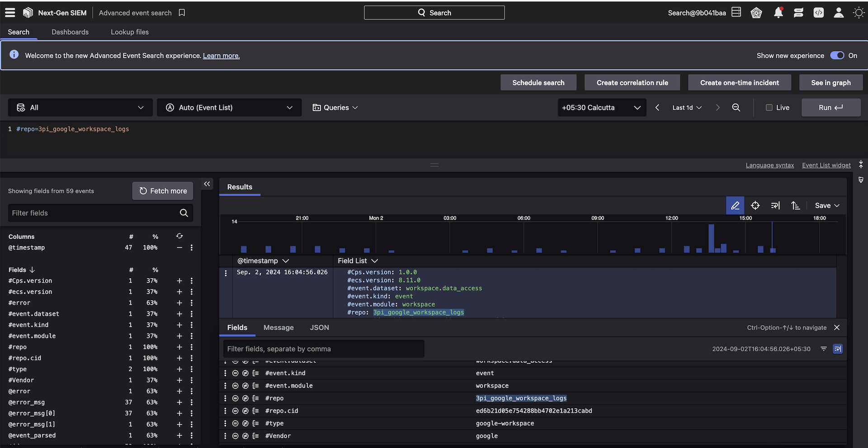Collapse the fields side panel
Image resolution: width=868 pixels, height=448 pixels.
tap(207, 184)
